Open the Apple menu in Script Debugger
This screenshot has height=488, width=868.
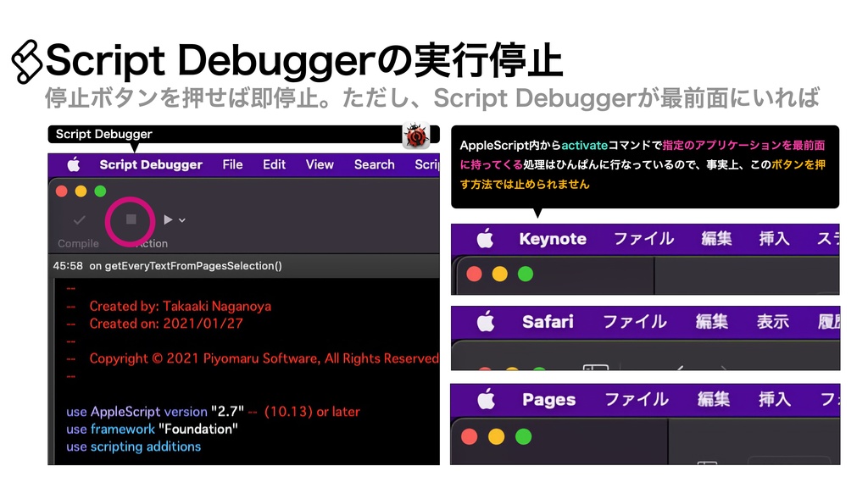(x=72, y=164)
